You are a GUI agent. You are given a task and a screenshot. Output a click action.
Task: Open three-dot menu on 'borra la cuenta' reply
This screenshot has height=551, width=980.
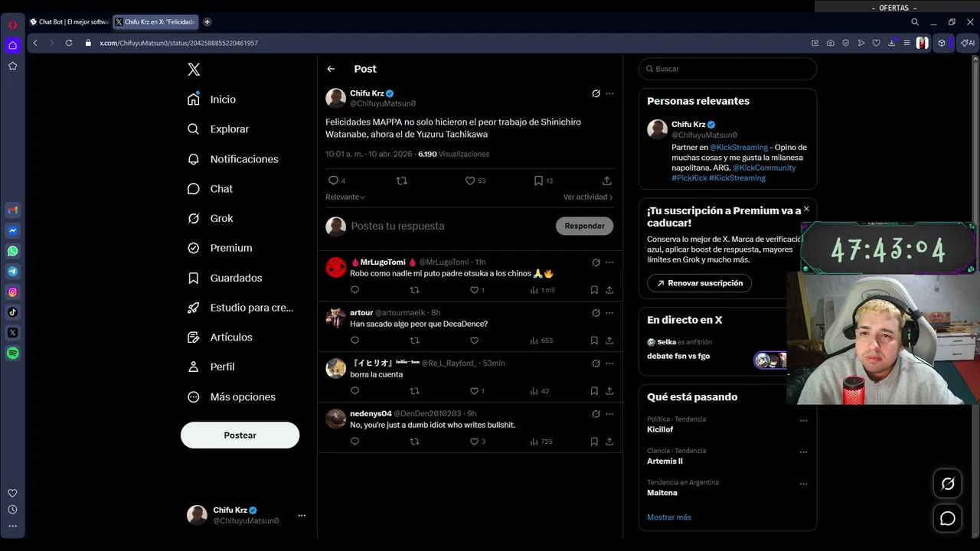coord(609,364)
